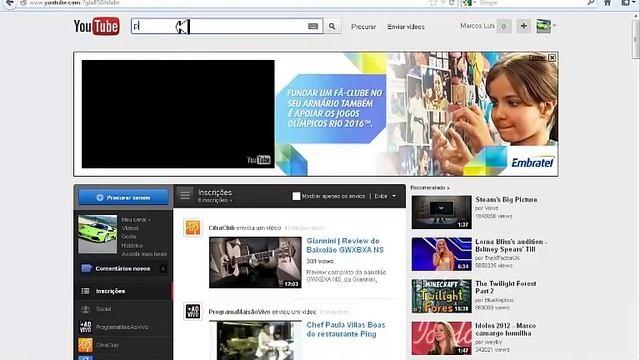The image size is (640, 360).
Task: Open Lorna Bliss's audition thumbnail
Action: pos(441,254)
